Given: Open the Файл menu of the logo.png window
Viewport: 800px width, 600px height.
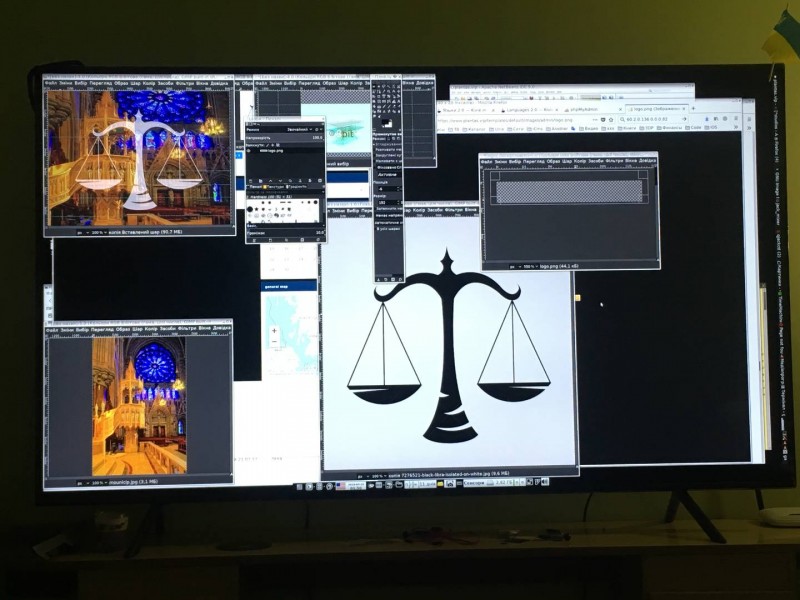Looking at the screenshot, I should [489, 159].
